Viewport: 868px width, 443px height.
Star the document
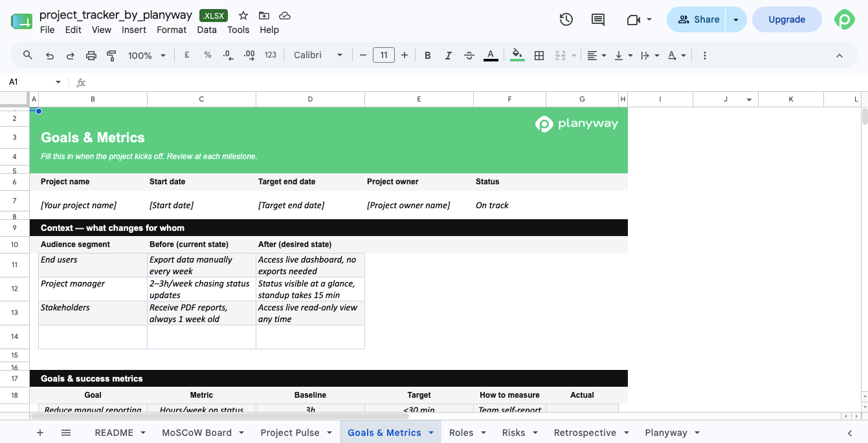(243, 16)
